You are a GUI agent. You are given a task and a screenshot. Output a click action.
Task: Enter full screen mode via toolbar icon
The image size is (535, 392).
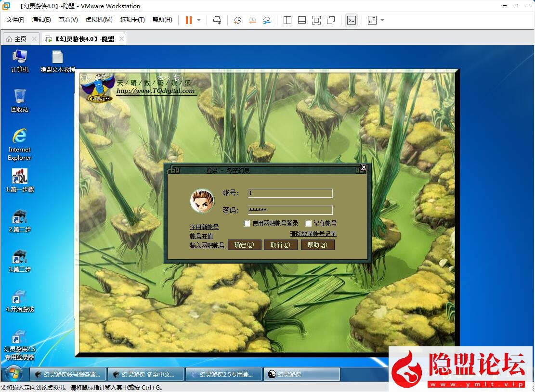pos(316,20)
